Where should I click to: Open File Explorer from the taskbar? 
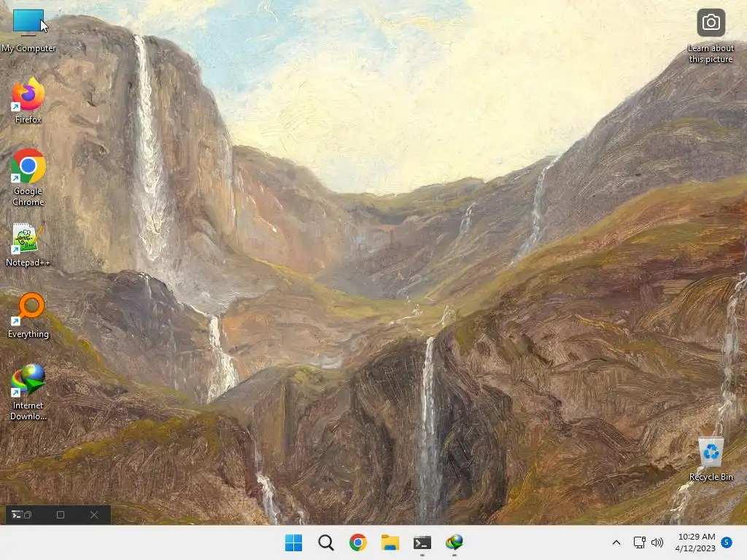coord(390,542)
